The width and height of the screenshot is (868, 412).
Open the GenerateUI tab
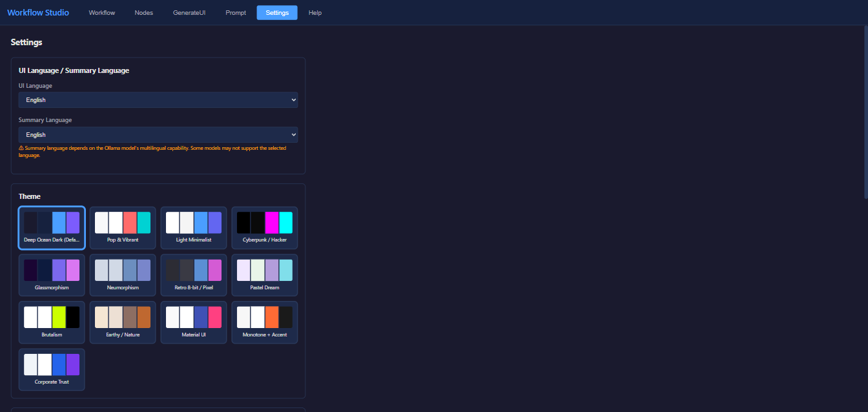click(189, 13)
